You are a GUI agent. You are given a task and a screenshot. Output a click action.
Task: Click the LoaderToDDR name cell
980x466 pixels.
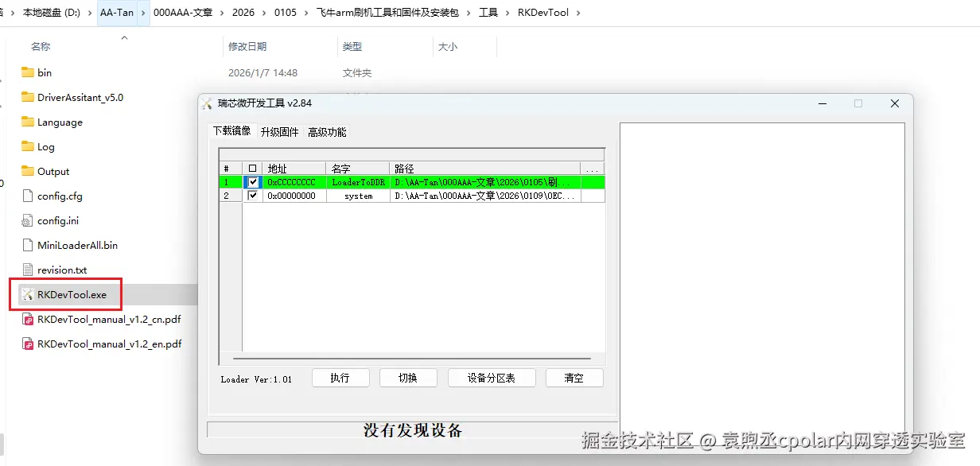click(358, 182)
